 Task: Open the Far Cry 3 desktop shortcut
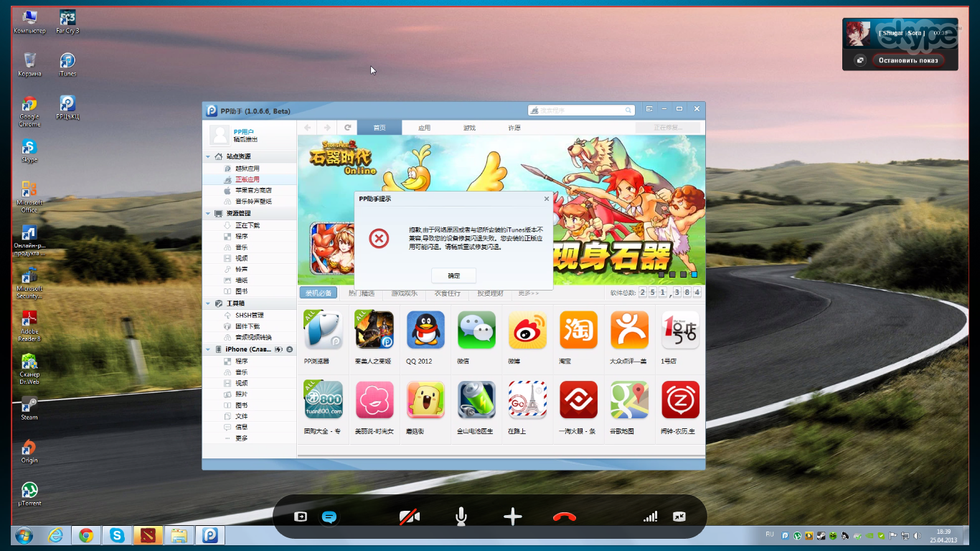(67, 22)
